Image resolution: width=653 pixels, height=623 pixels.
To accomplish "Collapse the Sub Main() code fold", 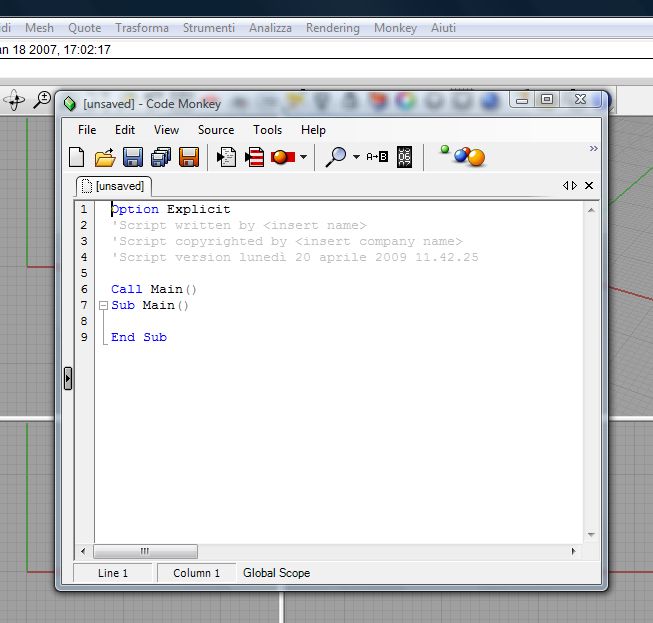I will tap(103, 306).
